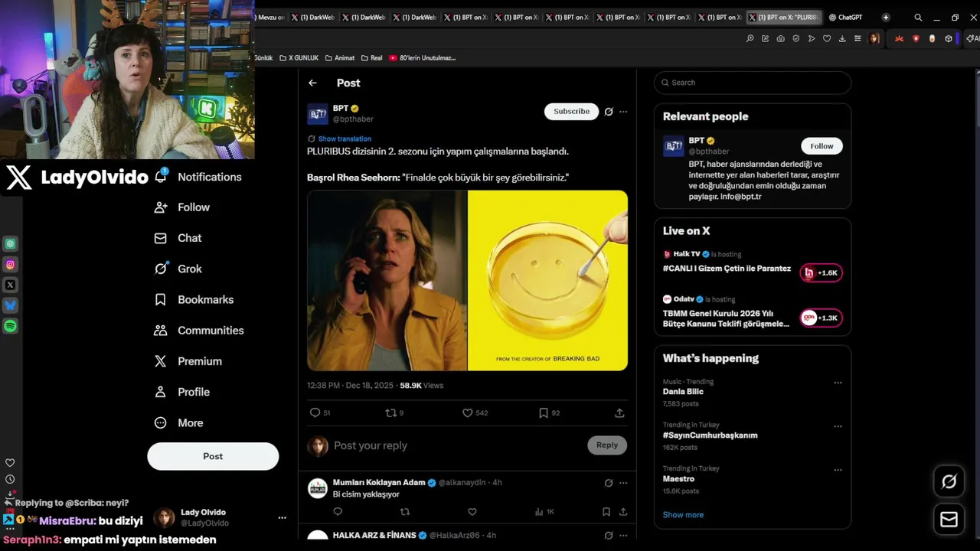
Task: Click Show translation link
Action: point(345,139)
